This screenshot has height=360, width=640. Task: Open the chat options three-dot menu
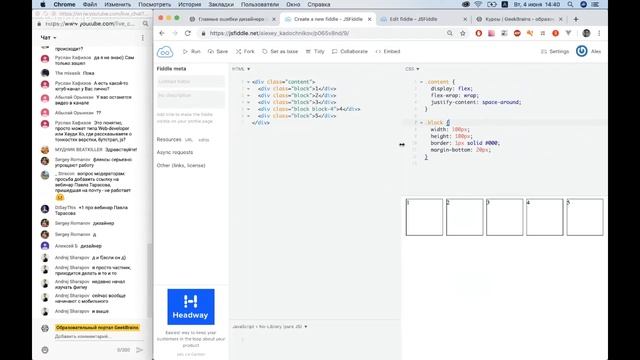(x=142, y=38)
